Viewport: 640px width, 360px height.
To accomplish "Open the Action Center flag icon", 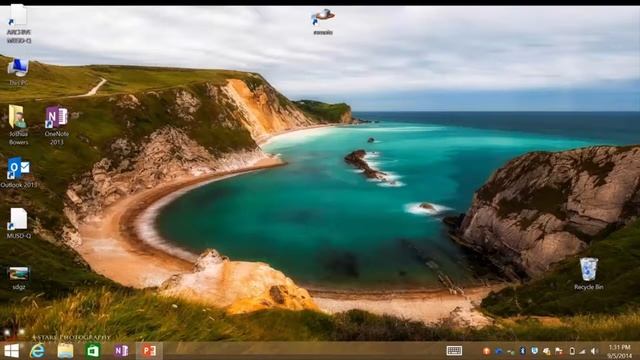I will coord(559,351).
